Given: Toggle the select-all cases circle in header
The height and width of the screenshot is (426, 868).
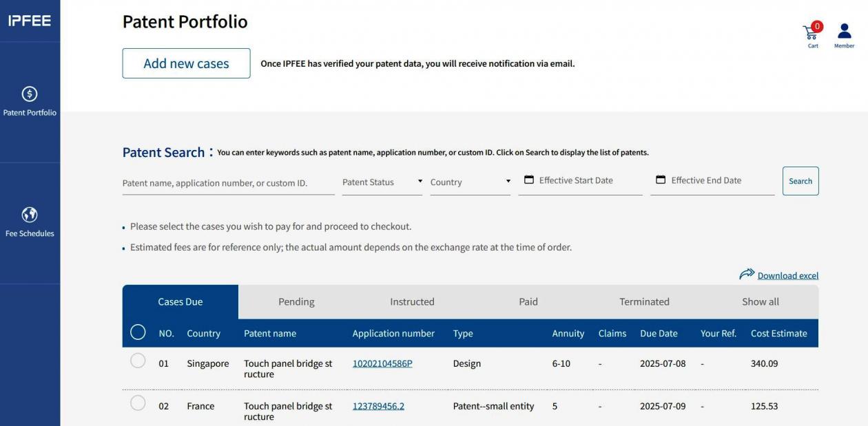Looking at the screenshot, I should (138, 332).
